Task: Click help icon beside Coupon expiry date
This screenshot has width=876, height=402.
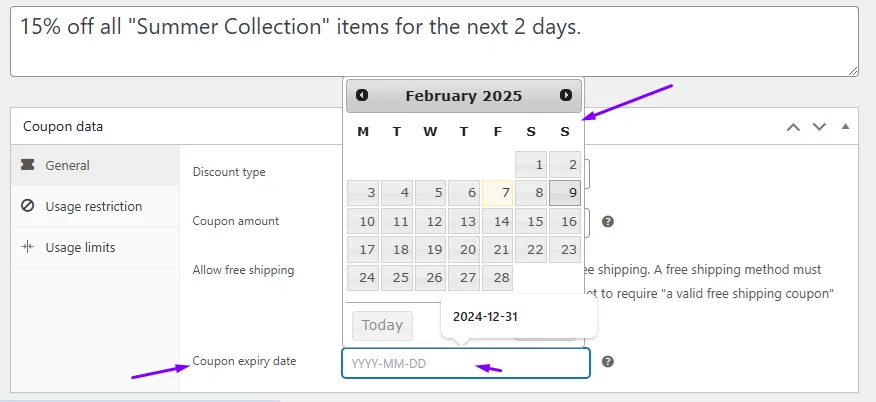Action: (608, 361)
